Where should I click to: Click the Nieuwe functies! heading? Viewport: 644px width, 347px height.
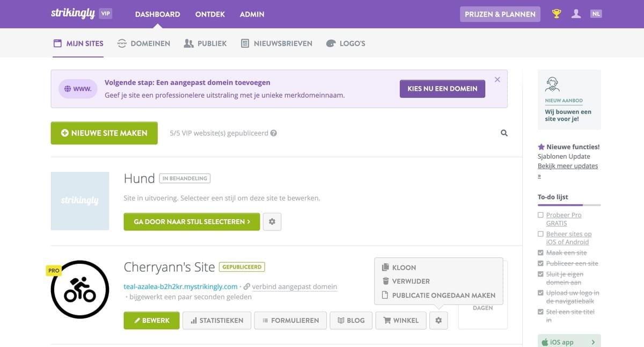point(569,147)
